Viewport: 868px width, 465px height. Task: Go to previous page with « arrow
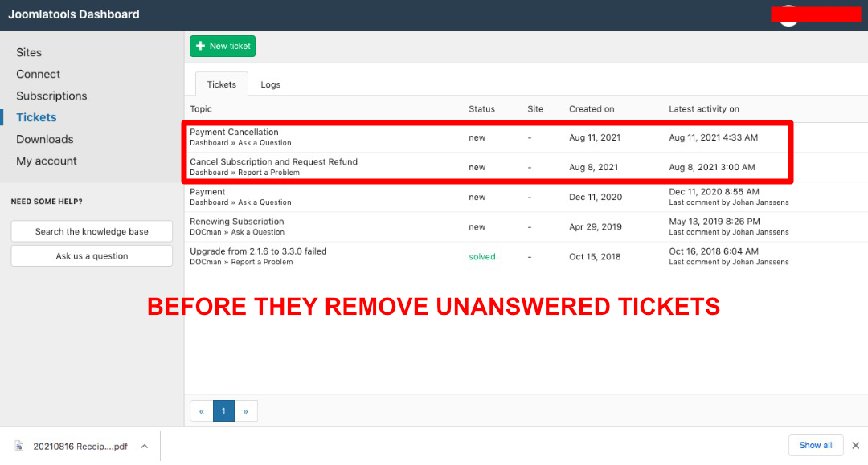202,411
